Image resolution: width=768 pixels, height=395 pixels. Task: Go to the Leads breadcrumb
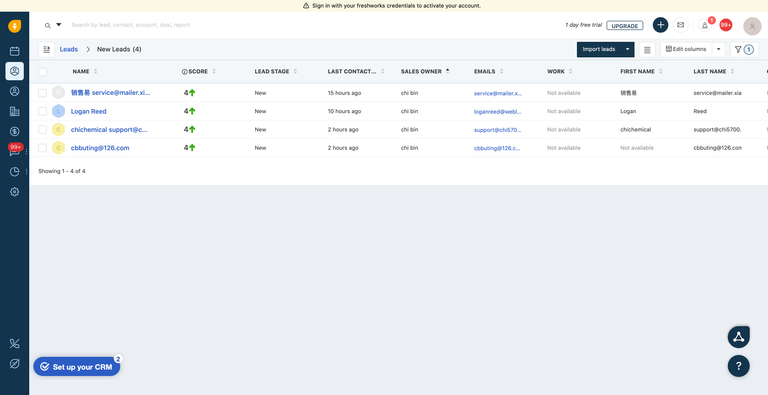(x=69, y=49)
